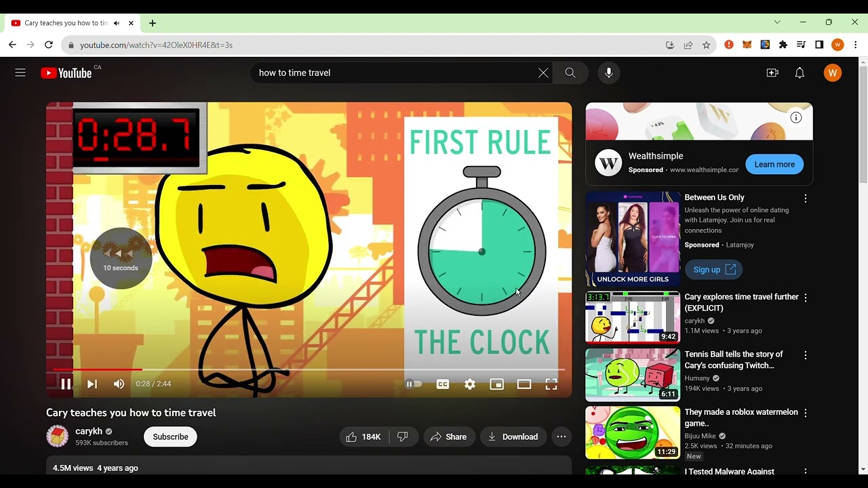
Task: Open the Create video icon
Action: [772, 73]
